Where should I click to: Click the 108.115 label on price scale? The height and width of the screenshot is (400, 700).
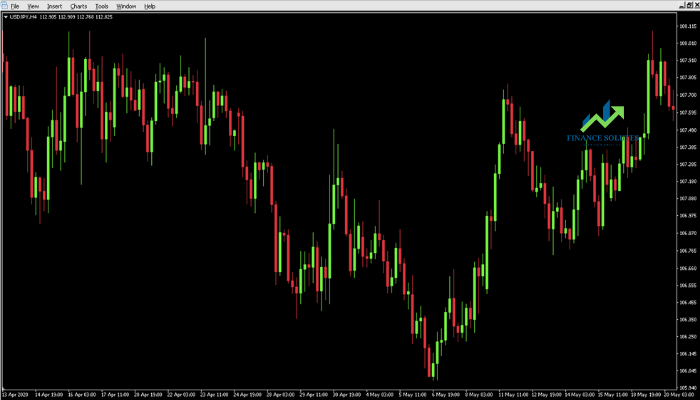pos(688,26)
